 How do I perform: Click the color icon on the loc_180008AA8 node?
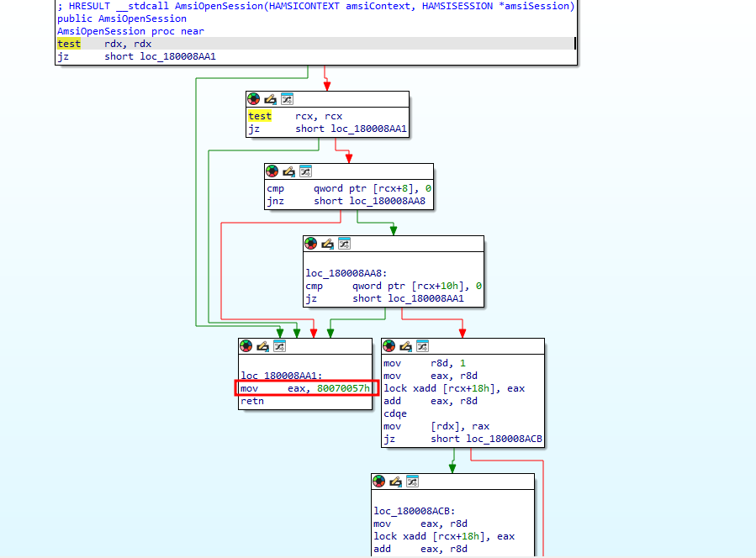(x=311, y=244)
